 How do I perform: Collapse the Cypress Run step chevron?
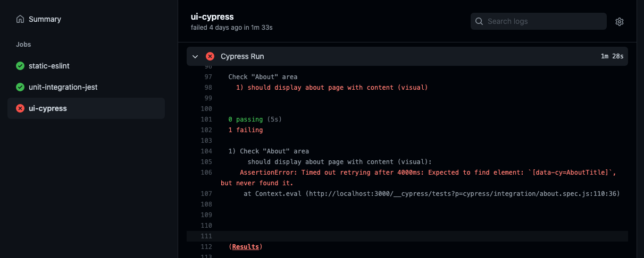click(195, 56)
